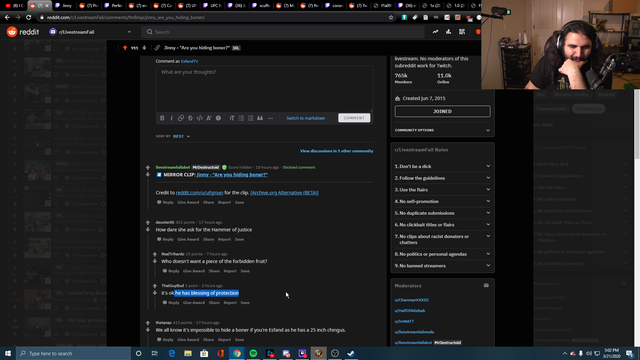
Task: Go back with the browser back arrow
Action: point(7,18)
